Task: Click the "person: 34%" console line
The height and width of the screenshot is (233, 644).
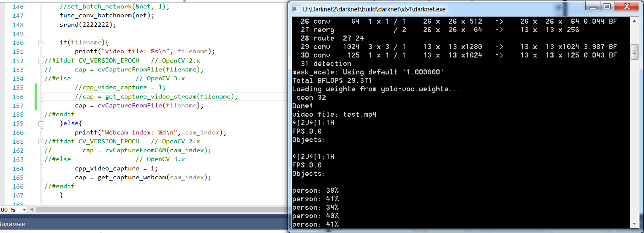Action: point(315,207)
